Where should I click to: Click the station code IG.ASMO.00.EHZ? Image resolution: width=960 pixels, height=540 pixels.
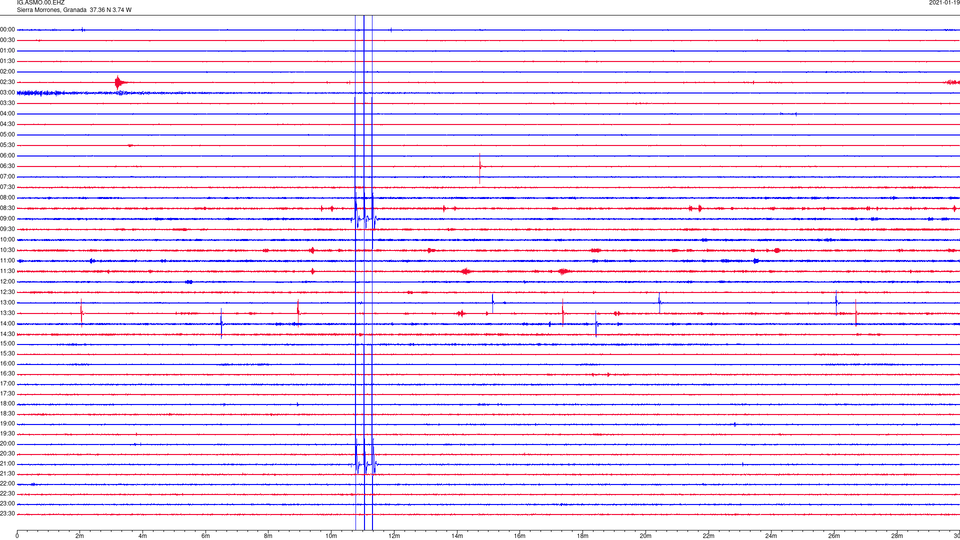click(x=40, y=2)
